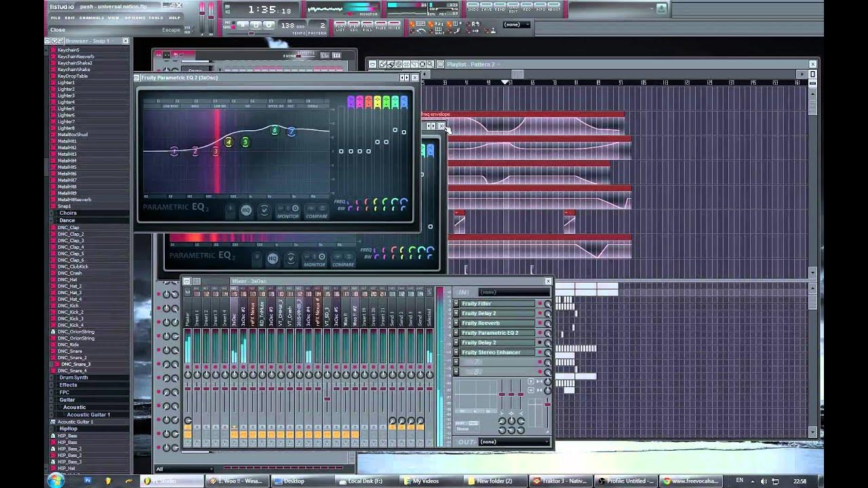The width and height of the screenshot is (868, 488).
Task: Toggle the HQ button in Parametric EQ 2
Action: click(x=246, y=210)
